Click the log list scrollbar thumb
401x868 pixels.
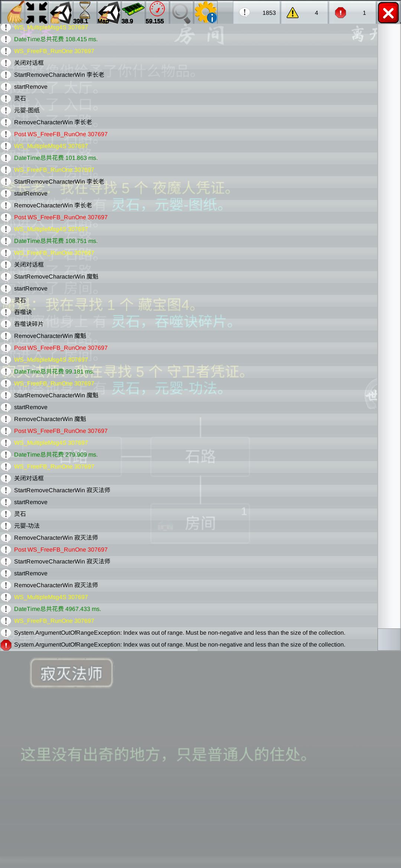point(389,639)
